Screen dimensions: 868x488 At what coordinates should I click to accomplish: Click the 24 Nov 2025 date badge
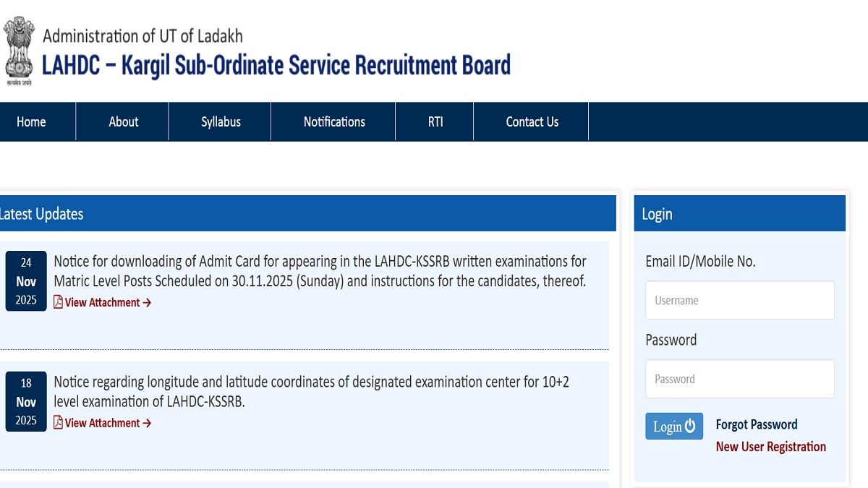26,281
